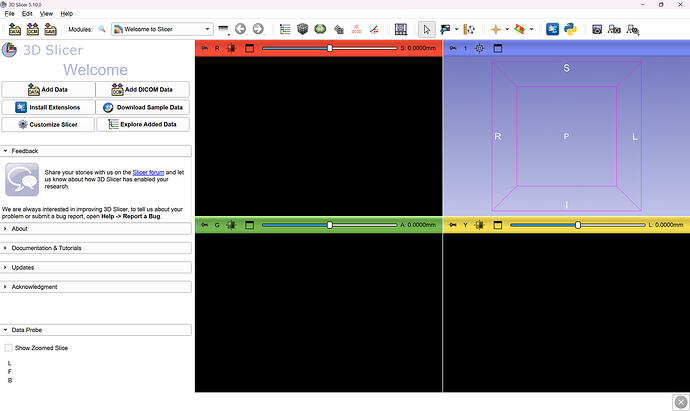
Task: Go to previous module arrow
Action: pos(240,29)
